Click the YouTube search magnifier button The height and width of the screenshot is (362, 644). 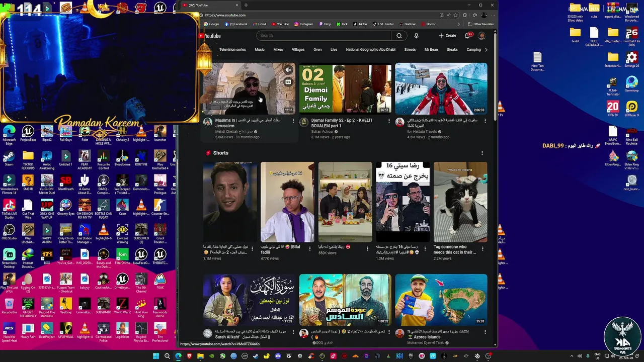click(399, 36)
